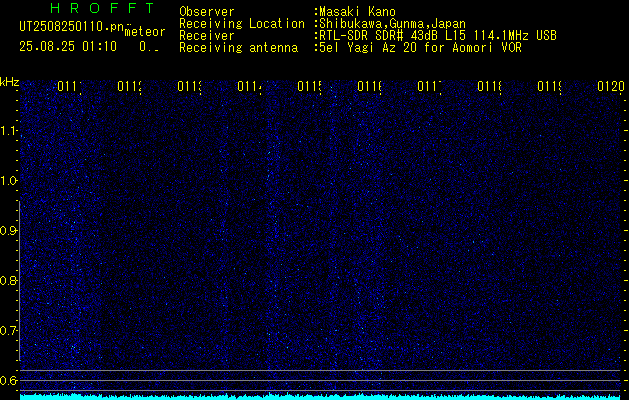
Task: Click Shibukawa,Gunma,Japan location text
Action: pos(392,24)
